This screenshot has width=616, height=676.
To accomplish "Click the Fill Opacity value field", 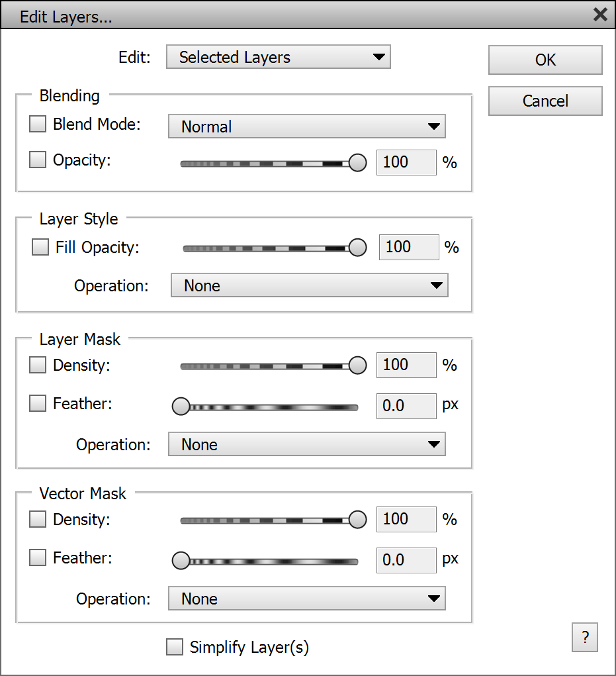I will point(408,247).
